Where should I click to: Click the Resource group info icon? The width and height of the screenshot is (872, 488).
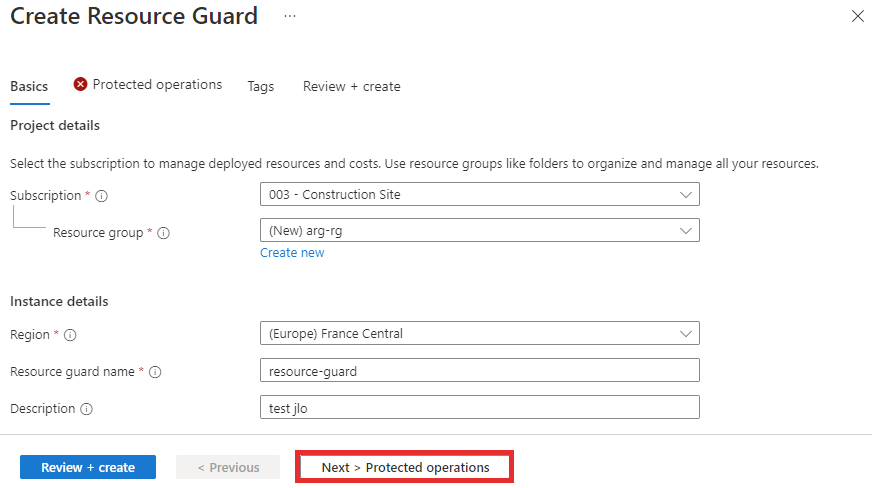click(x=164, y=233)
